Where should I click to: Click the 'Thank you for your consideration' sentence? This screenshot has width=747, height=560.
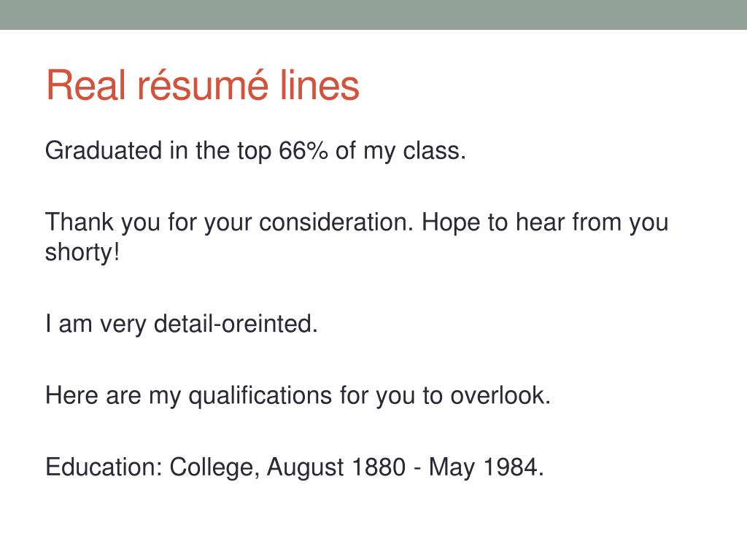coord(229,223)
